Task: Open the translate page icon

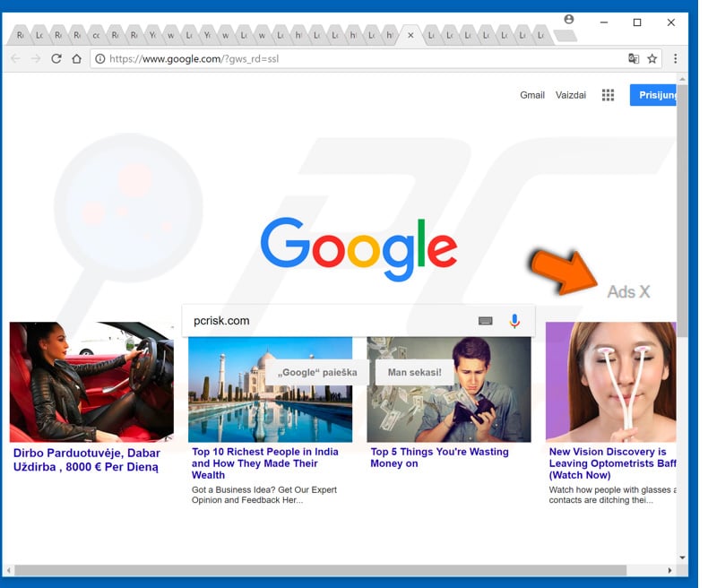Action: [x=634, y=58]
